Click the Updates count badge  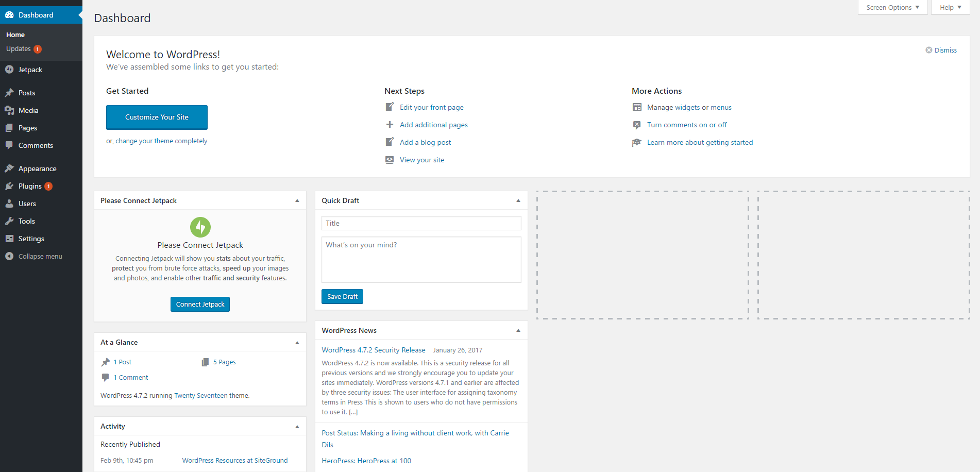[x=38, y=49]
